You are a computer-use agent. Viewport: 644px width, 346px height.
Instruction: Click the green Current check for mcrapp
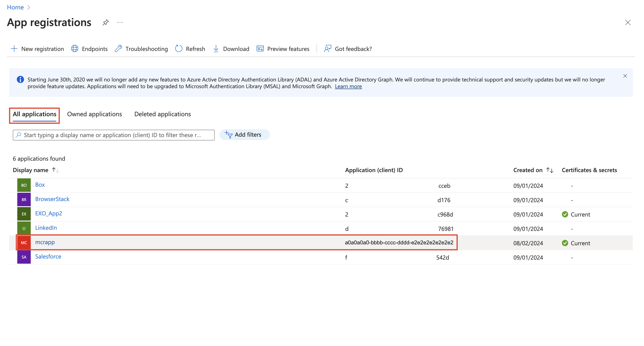[x=565, y=243]
